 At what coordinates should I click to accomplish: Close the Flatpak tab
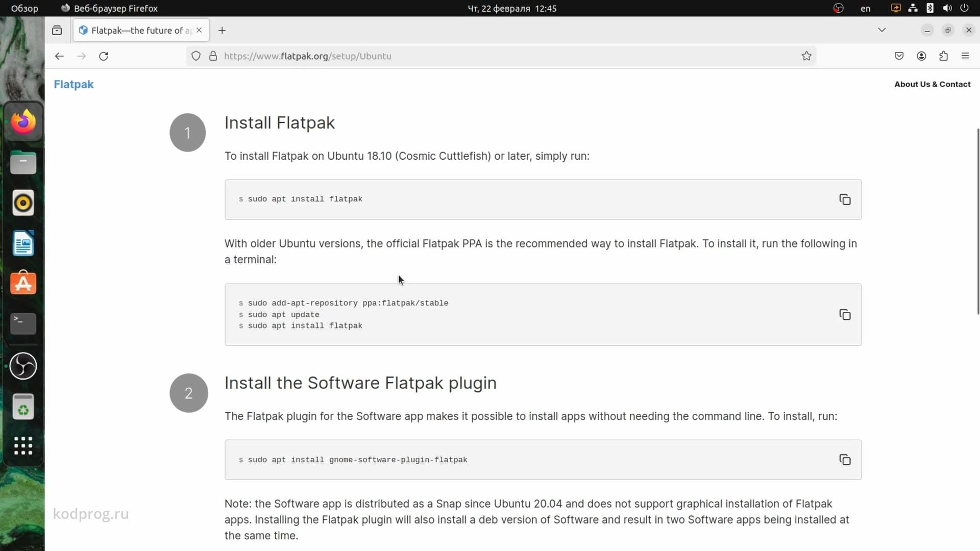(x=199, y=30)
